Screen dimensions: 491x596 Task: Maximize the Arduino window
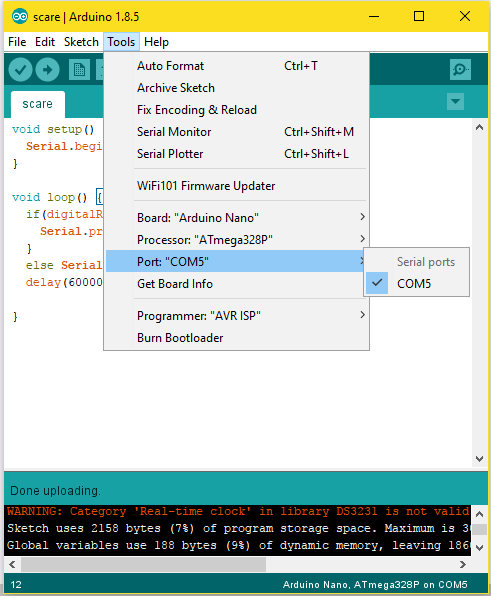[419, 16]
